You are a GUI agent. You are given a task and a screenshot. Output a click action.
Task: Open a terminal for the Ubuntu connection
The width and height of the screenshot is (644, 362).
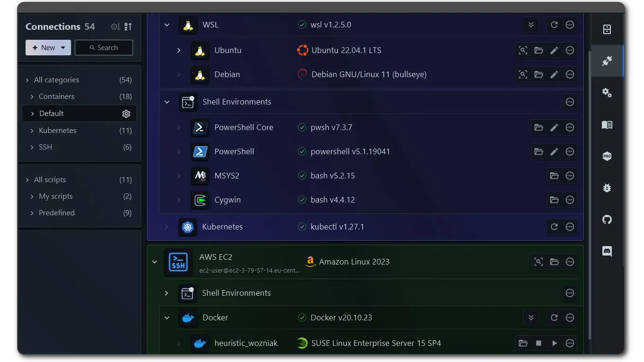(x=523, y=50)
